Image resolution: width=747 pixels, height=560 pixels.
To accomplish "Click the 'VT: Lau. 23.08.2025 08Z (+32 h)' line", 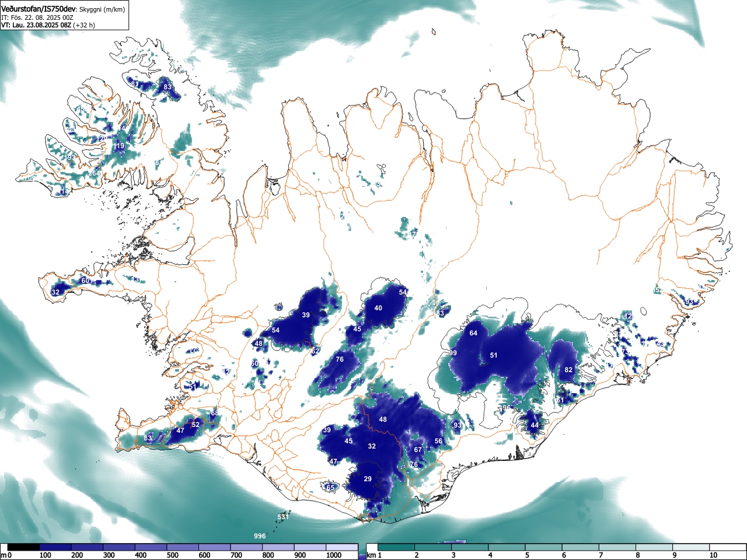I will click(x=48, y=25).
